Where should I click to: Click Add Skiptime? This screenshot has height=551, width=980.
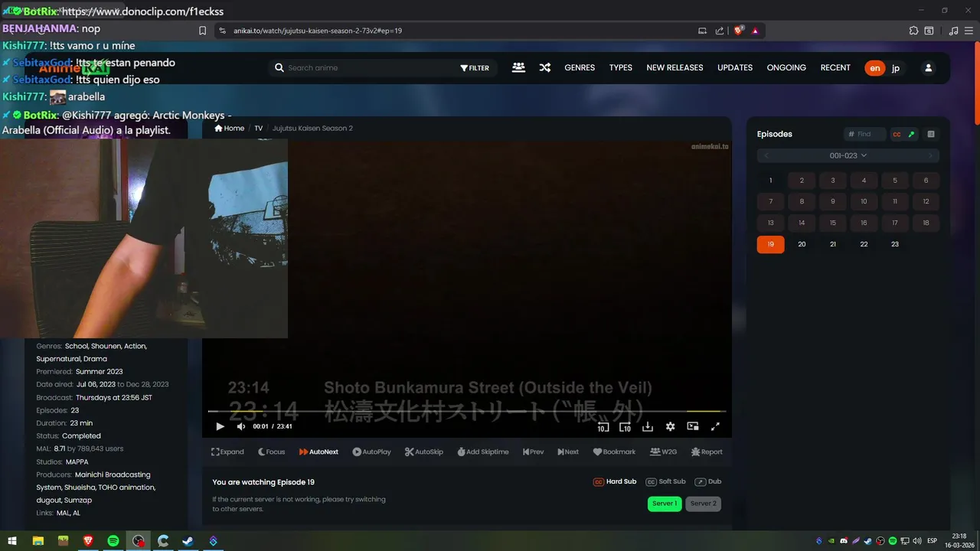483,452
